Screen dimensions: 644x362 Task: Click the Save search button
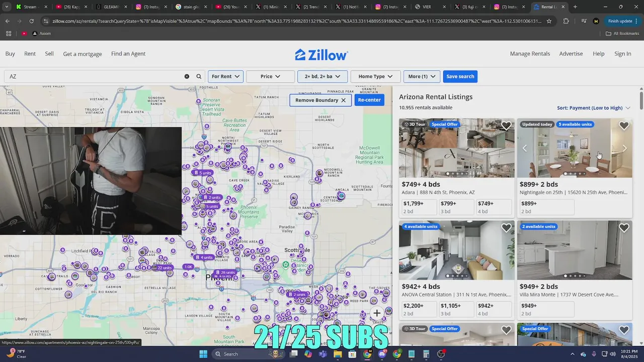coord(460,76)
